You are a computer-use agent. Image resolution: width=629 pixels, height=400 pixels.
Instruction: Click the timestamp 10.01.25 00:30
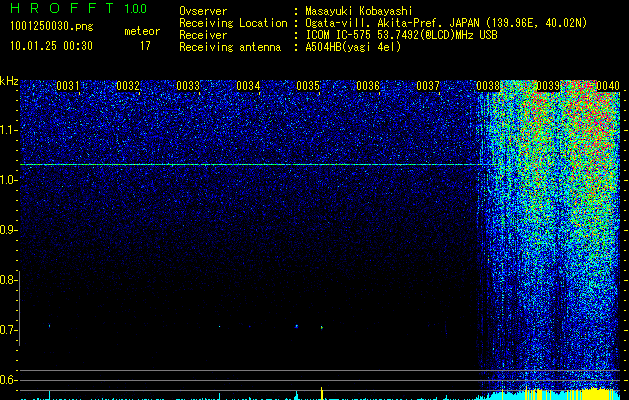click(51, 46)
